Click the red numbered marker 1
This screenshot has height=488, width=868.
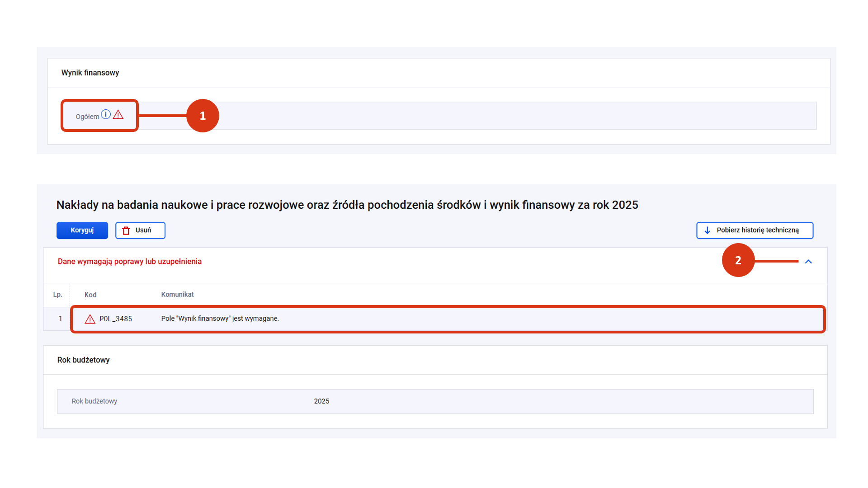coord(203,116)
